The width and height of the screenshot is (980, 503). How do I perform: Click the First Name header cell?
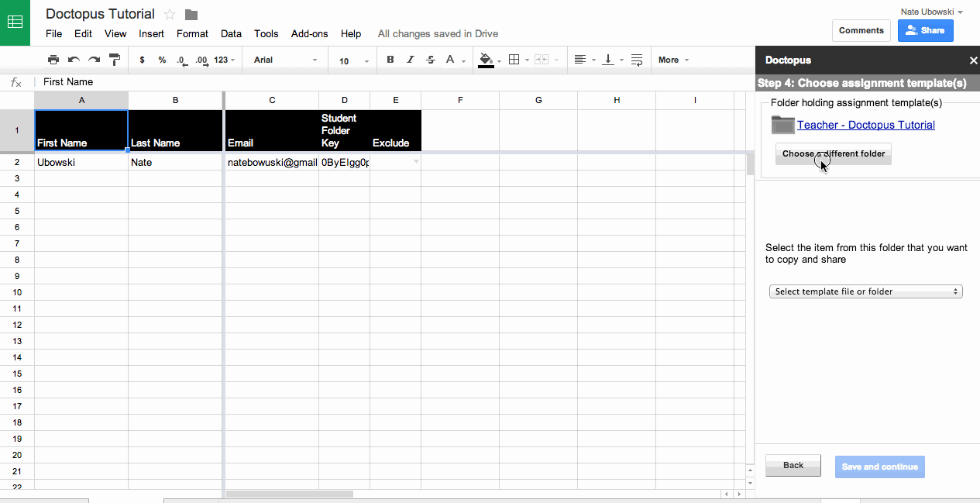coord(81,129)
